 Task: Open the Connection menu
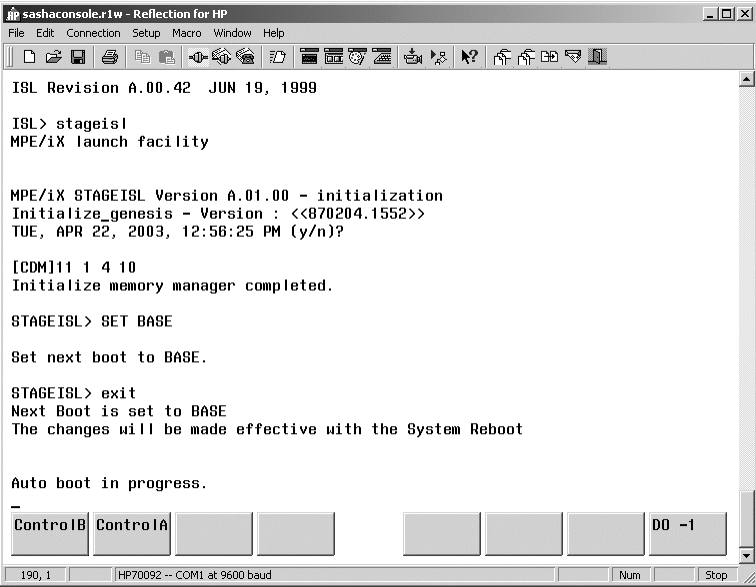pyautogui.click(x=93, y=33)
